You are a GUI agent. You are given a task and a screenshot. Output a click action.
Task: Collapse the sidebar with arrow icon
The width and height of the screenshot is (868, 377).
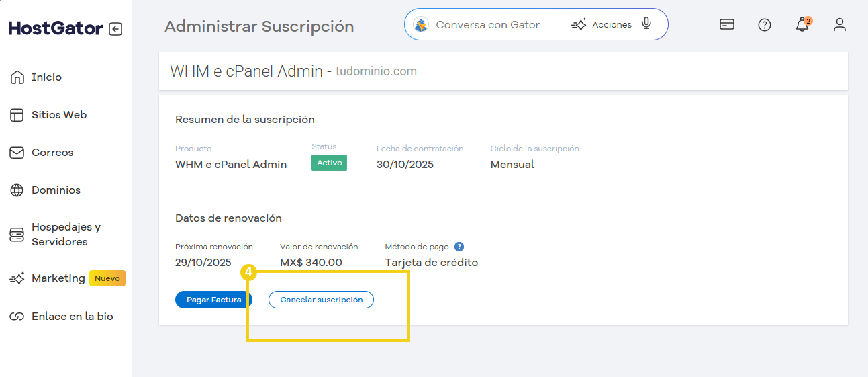click(x=115, y=29)
